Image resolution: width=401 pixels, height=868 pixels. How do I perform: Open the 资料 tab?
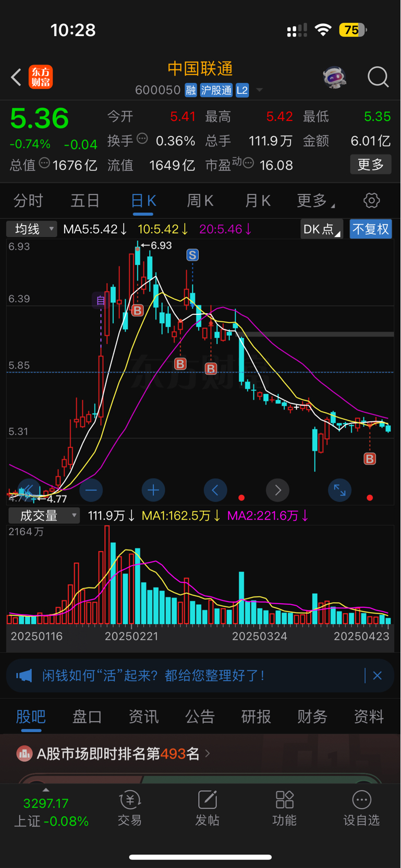[x=369, y=717]
